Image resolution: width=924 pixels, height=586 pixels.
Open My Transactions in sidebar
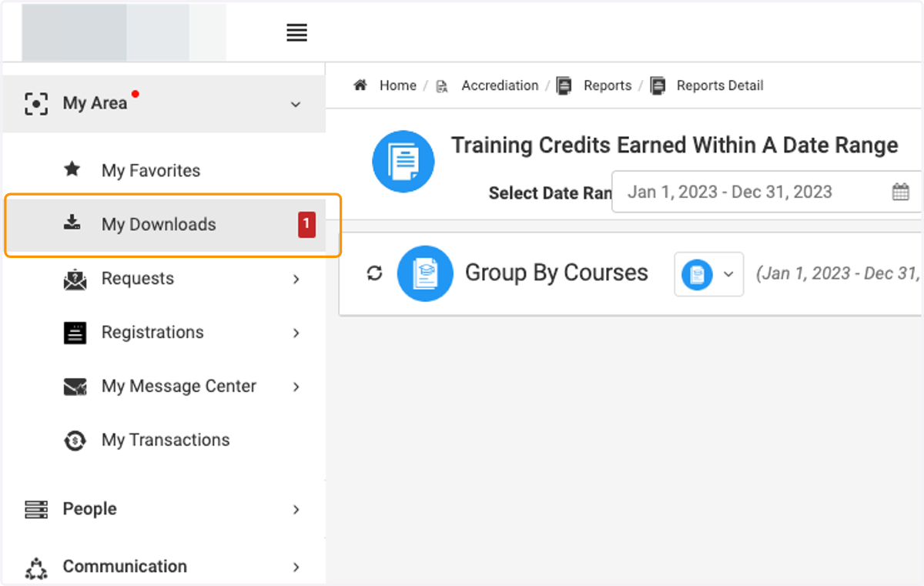click(x=166, y=440)
